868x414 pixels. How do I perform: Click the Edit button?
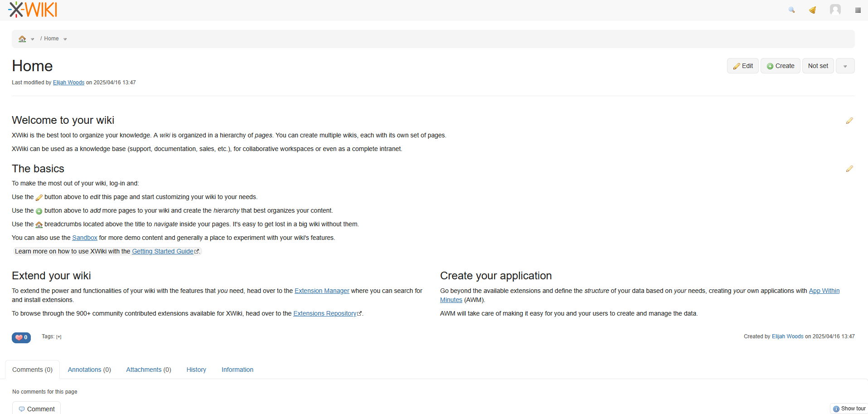[x=742, y=66]
